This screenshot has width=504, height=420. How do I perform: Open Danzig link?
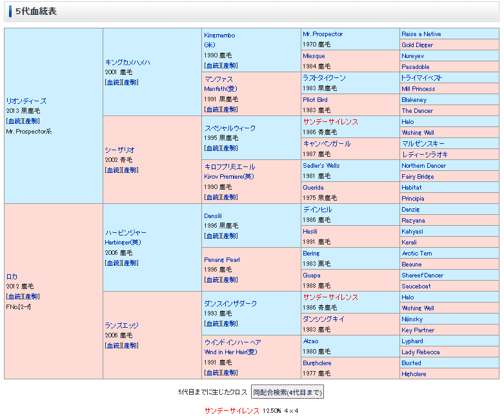coord(410,210)
